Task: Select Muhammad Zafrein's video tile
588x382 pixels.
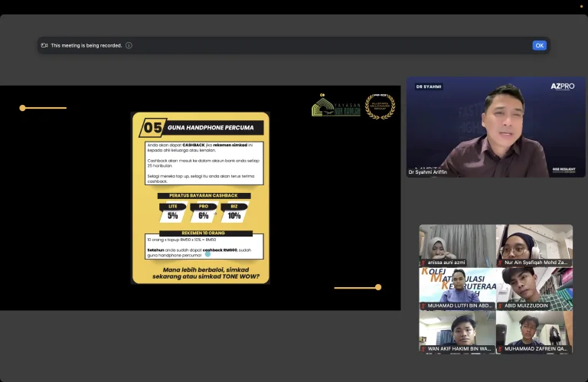Action: point(534,329)
